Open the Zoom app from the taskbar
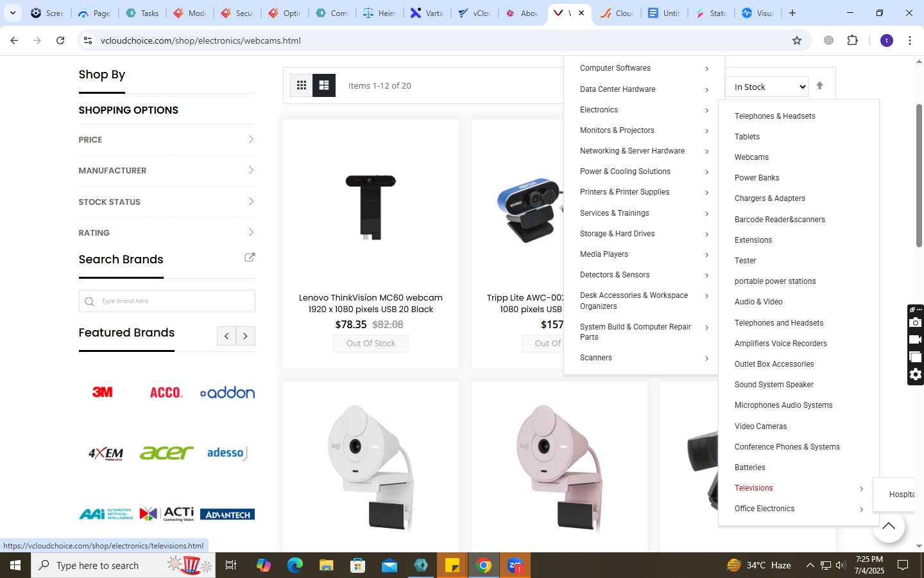This screenshot has width=924, height=578. click(515, 565)
